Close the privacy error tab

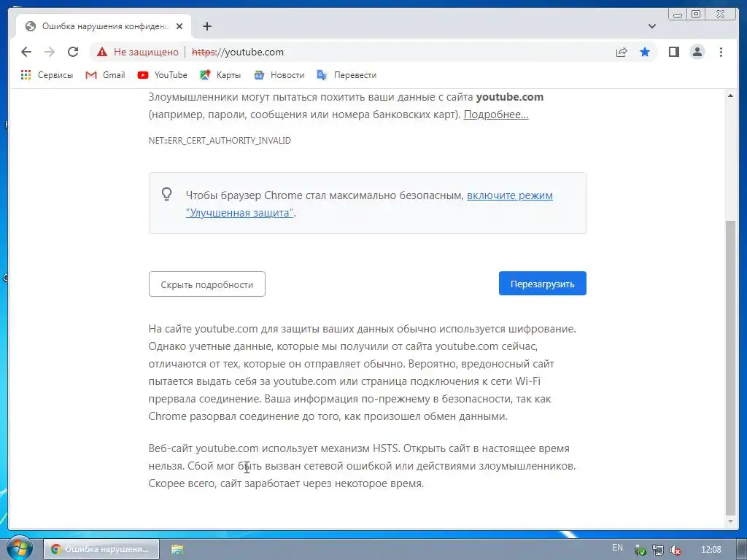point(179,26)
